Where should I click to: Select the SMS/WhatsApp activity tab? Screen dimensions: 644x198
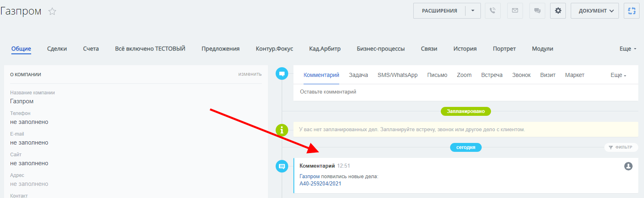pyautogui.click(x=397, y=75)
